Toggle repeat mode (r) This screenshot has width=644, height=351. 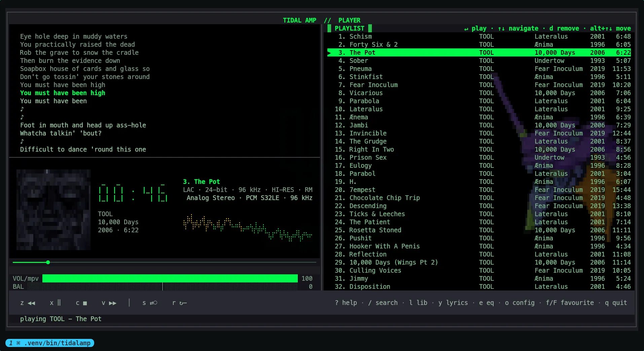179,303
